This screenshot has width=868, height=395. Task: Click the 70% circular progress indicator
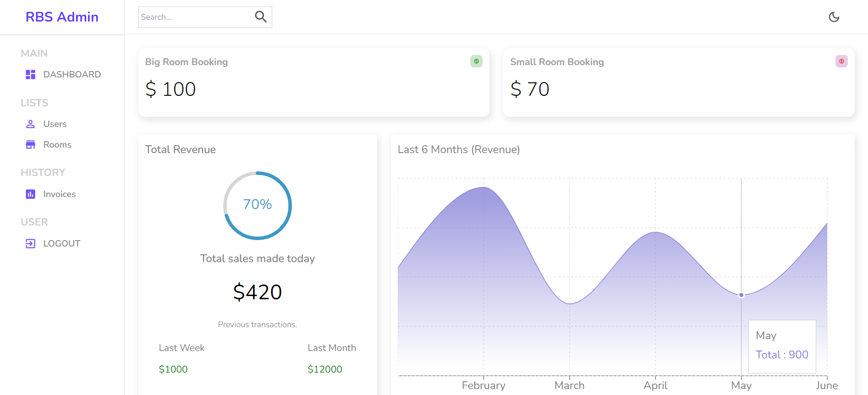point(258,205)
